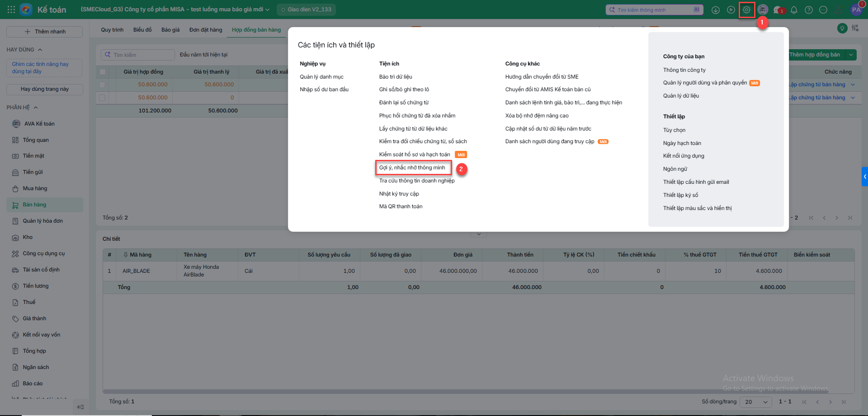Open dropdown arrow beside Thêm hợp đồng bán

851,55
